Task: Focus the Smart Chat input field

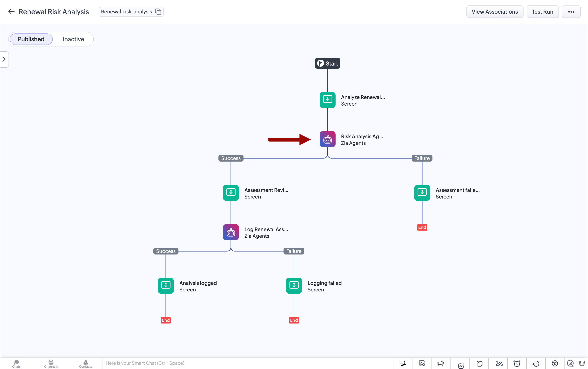Action: 247,363
